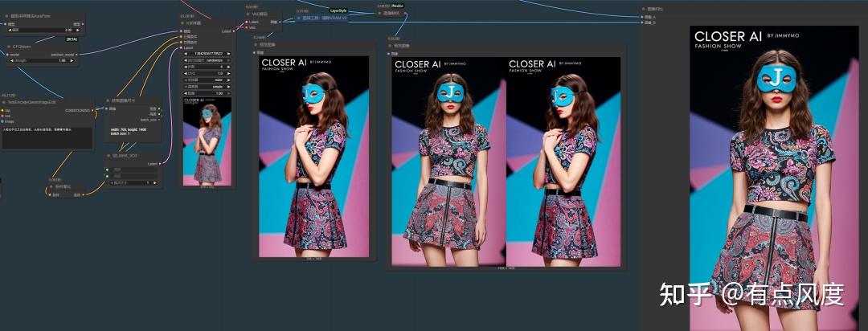Decrement the KSampler seed value
The image size is (868, 331).
pos(186,54)
